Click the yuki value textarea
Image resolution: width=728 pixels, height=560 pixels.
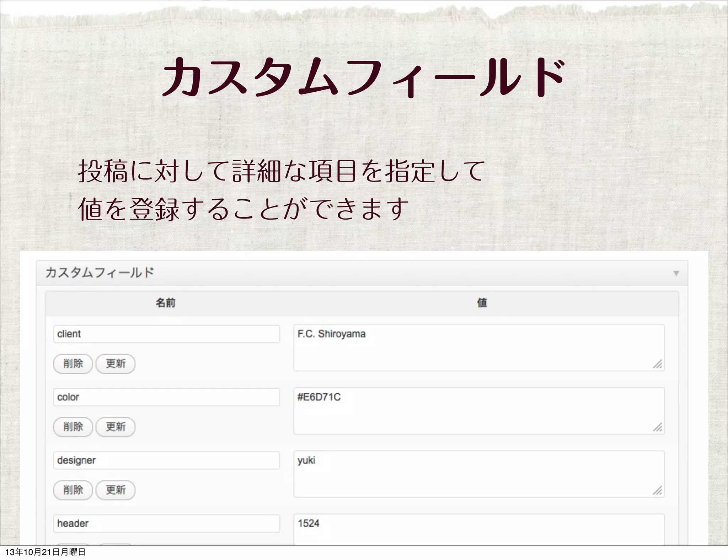point(479,474)
